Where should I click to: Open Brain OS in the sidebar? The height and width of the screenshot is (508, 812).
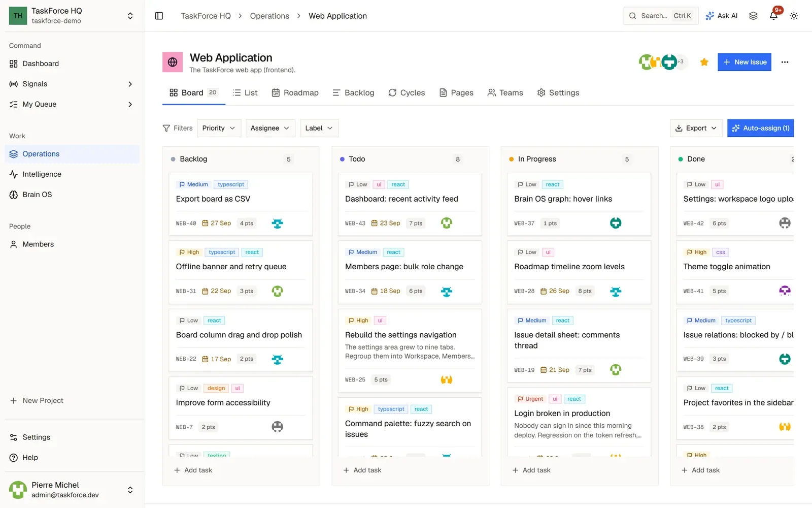coord(72,195)
